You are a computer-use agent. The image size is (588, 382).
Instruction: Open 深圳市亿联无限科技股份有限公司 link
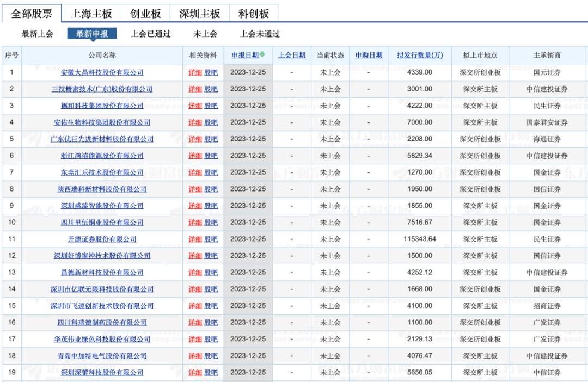coord(102,289)
